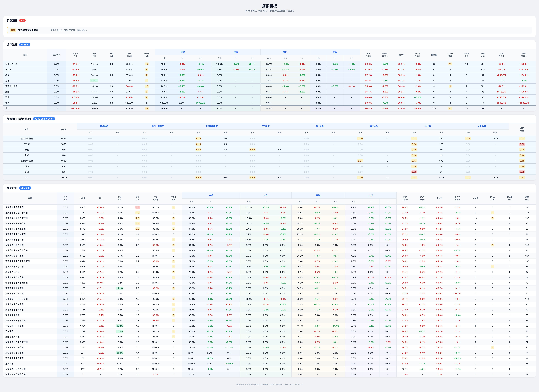Click the 32个商圈 count badge

point(25,188)
